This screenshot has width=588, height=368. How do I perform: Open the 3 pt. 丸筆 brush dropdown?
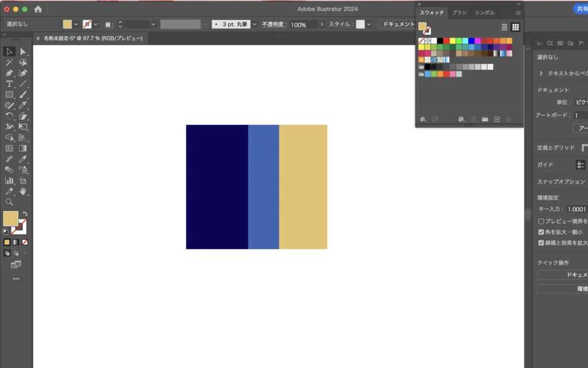[255, 24]
